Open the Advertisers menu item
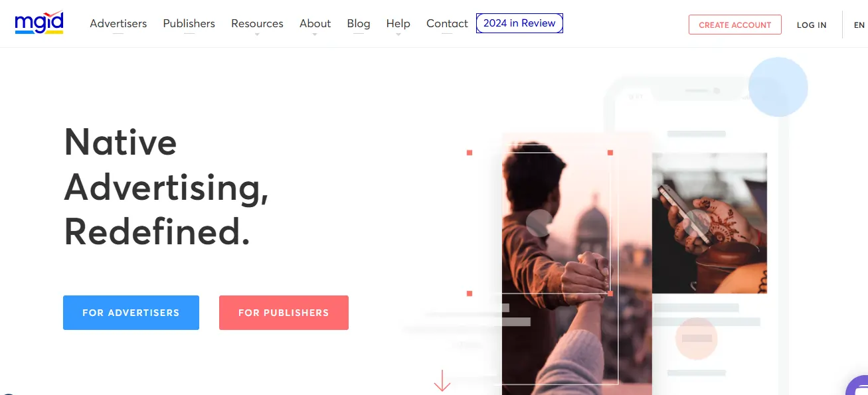 coord(118,24)
